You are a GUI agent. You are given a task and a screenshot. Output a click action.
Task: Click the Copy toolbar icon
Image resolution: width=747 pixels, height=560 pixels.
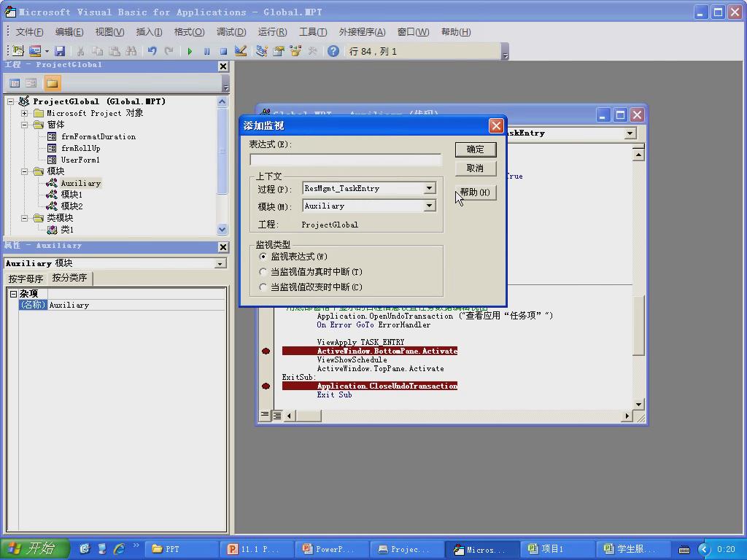(97, 51)
